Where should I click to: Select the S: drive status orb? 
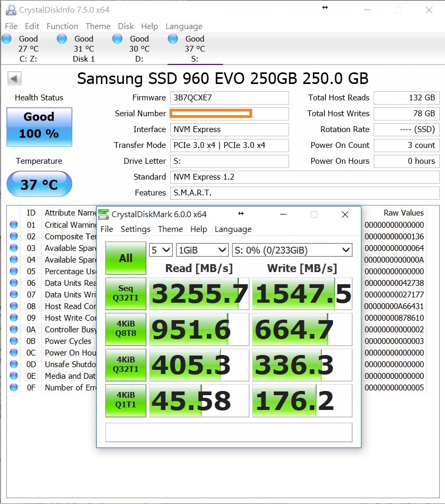pyautogui.click(x=173, y=39)
